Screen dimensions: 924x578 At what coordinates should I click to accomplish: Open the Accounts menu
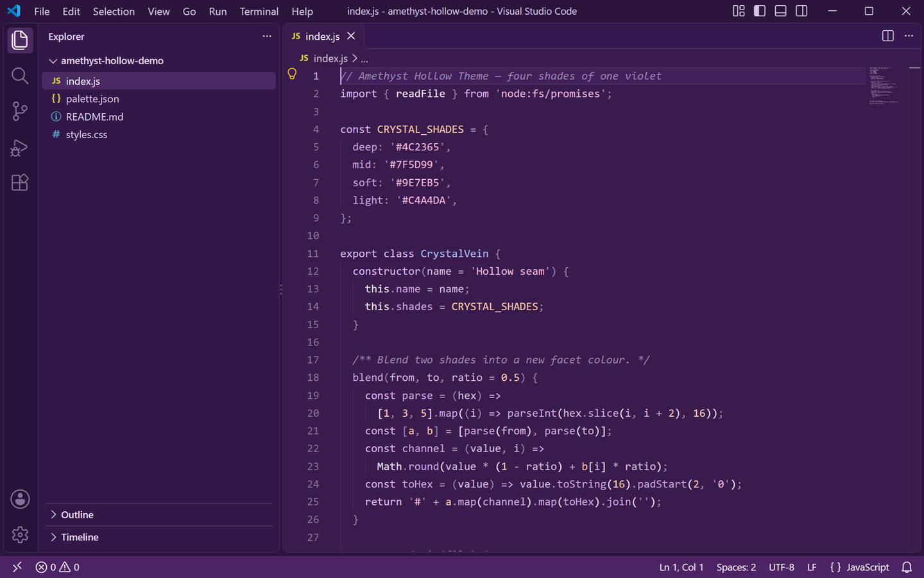point(20,499)
